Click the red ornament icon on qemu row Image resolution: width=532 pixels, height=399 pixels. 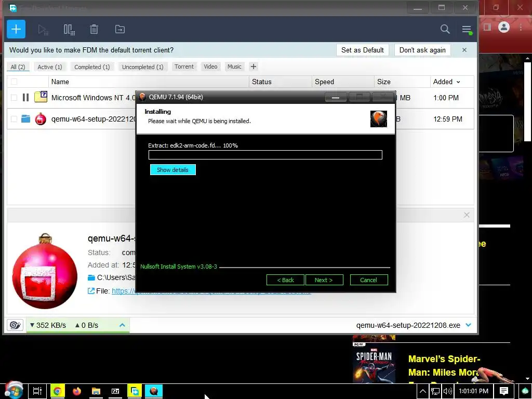pyautogui.click(x=41, y=119)
